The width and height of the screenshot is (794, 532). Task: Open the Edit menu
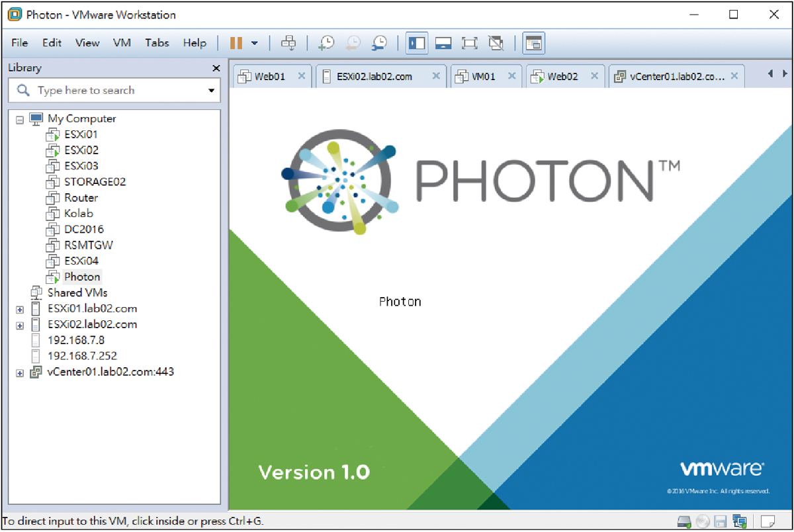(52, 43)
